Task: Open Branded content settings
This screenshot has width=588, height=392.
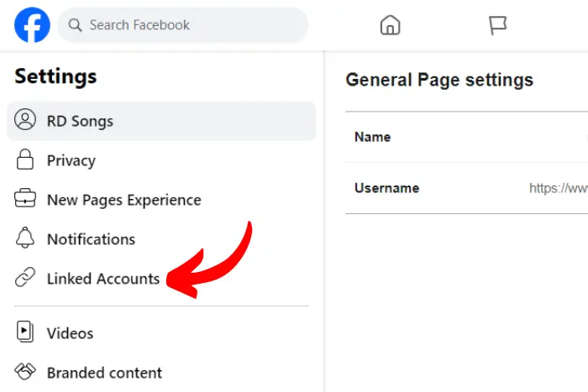Action: [161, 373]
